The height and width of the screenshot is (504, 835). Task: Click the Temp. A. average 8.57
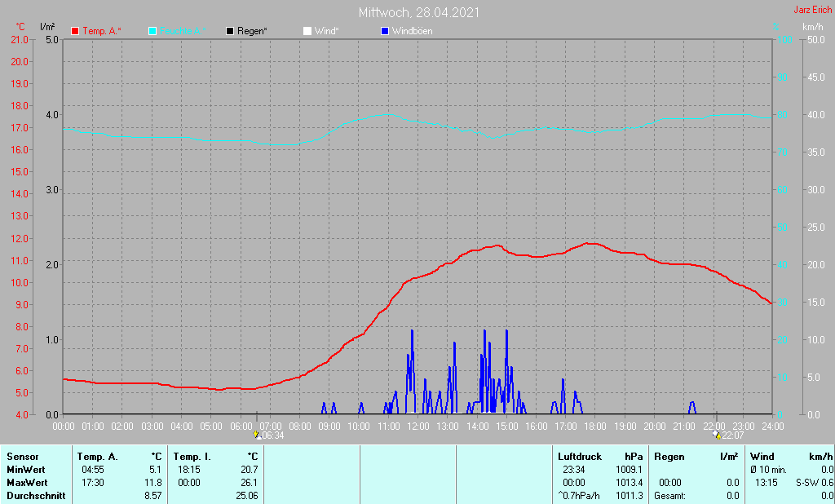coord(152,496)
